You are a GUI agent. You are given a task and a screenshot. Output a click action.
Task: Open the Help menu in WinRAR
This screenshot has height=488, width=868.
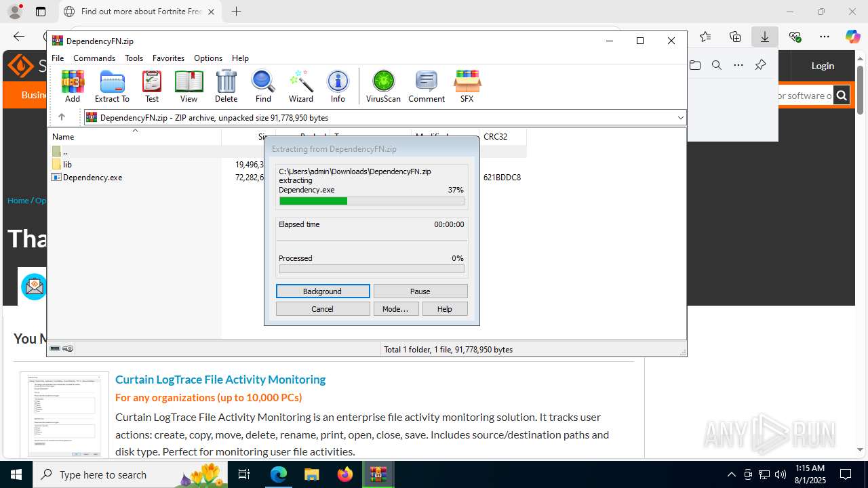(240, 58)
